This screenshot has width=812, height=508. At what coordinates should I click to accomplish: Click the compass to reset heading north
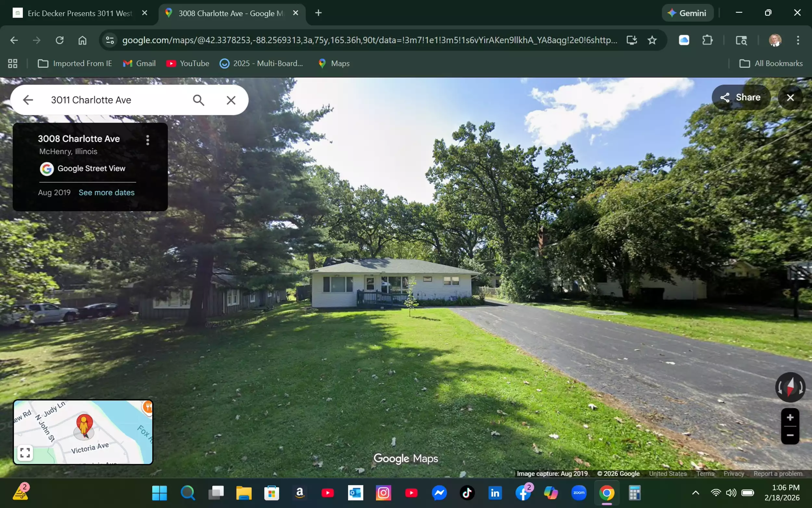(790, 387)
